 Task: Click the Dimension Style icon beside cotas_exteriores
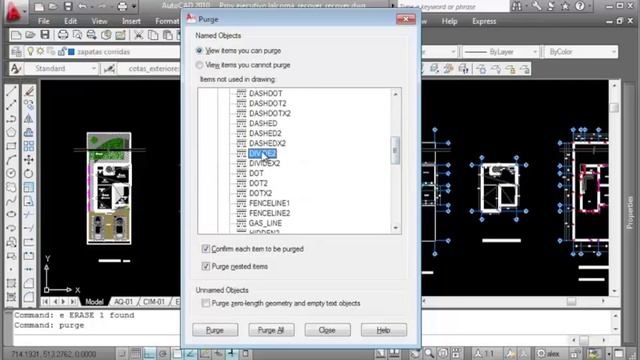tap(109, 69)
